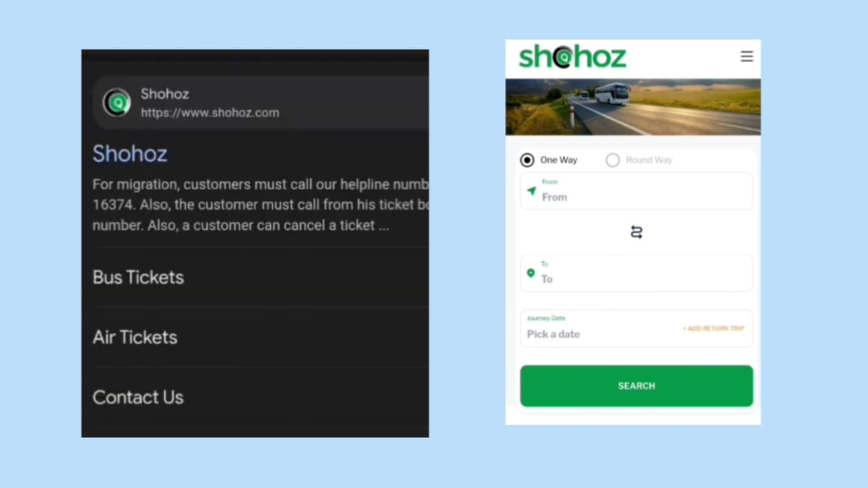868x488 pixels.
Task: Open the blue Shohoz result title
Action: point(130,153)
